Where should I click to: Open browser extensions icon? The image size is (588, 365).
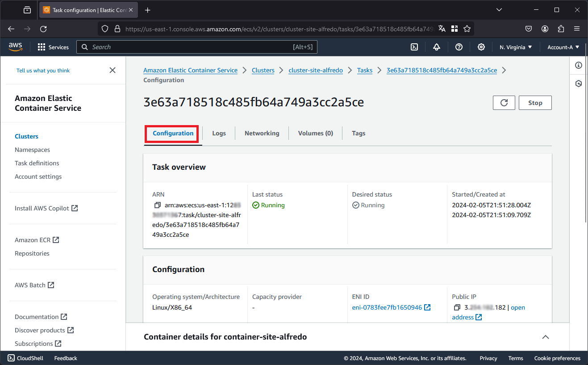click(x=561, y=29)
